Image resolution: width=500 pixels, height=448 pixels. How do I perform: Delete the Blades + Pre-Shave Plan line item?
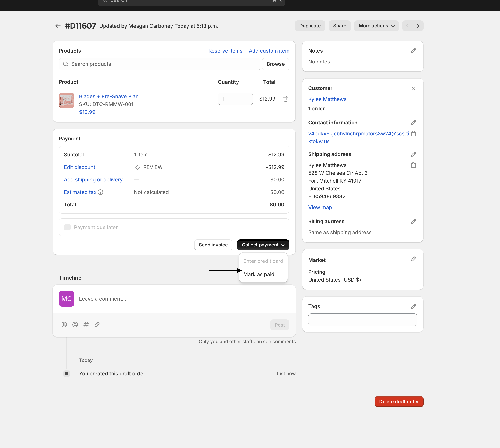285,99
